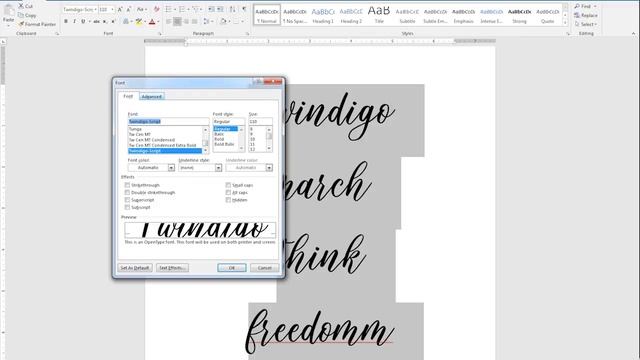Click the Increase Indent icon
This screenshot has width=640, height=360.
click(x=220, y=9)
